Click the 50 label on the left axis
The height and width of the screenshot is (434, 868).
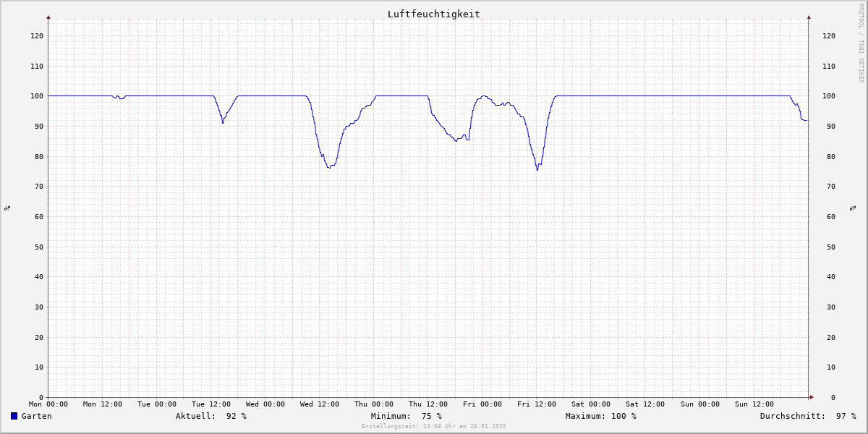pos(39,247)
